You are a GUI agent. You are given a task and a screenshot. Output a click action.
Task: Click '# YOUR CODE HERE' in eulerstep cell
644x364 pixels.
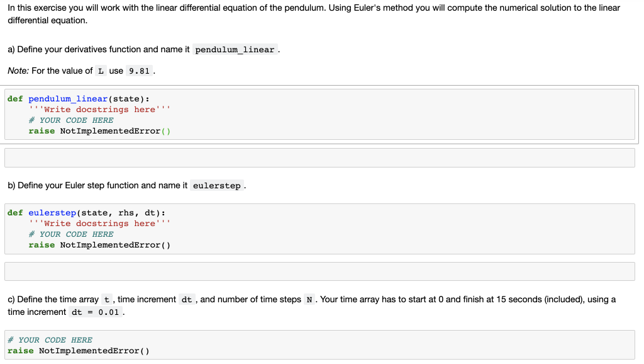click(71, 234)
